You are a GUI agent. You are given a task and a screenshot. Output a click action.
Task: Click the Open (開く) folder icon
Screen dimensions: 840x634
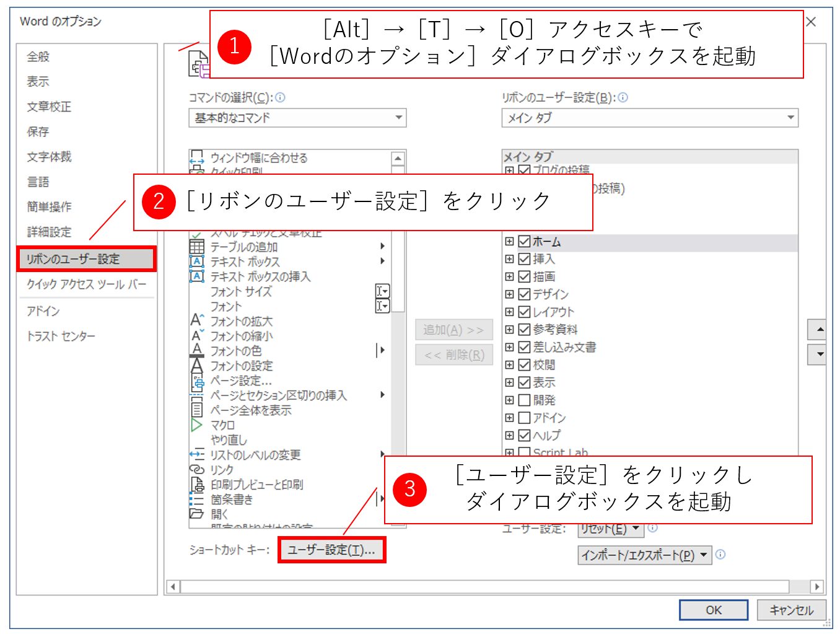pos(196,514)
